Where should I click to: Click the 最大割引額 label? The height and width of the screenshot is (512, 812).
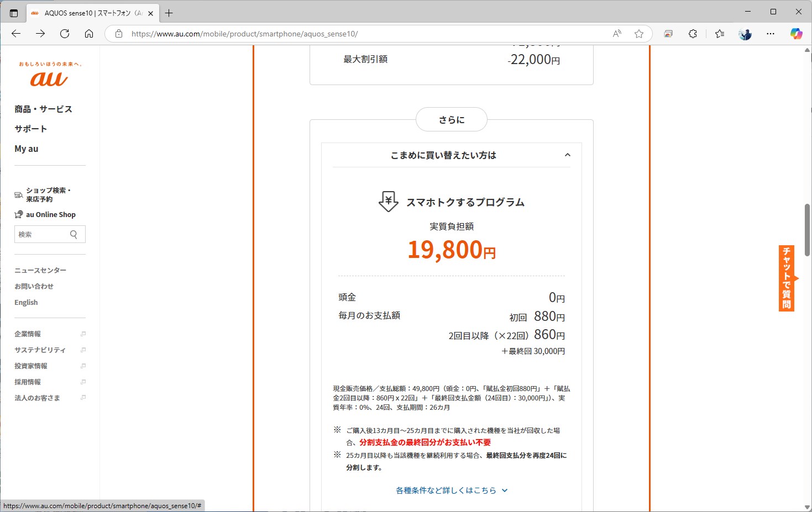pyautogui.click(x=365, y=59)
